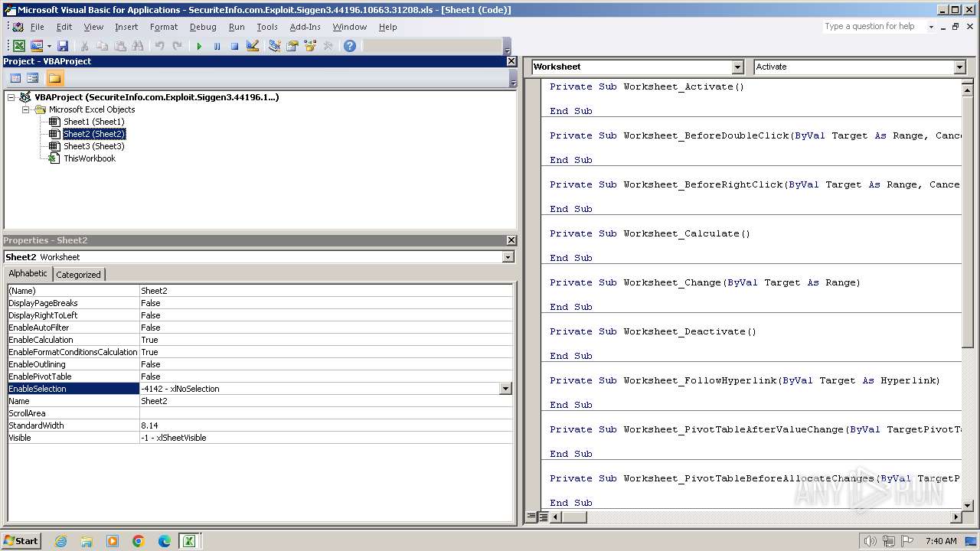Click the Reset stop icon

pos(234,46)
